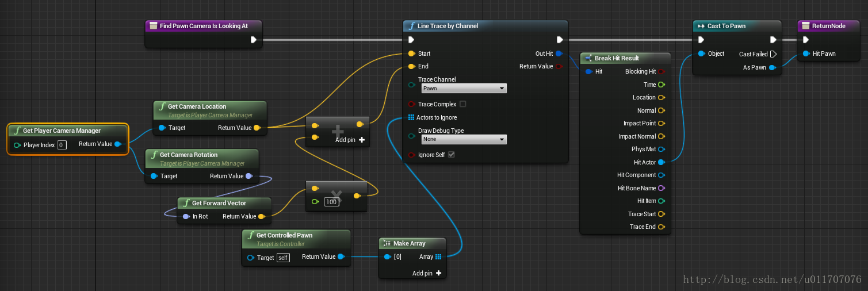The height and width of the screenshot is (291, 868).
Task: Click Add pin on the vector add node
Action: (350, 140)
